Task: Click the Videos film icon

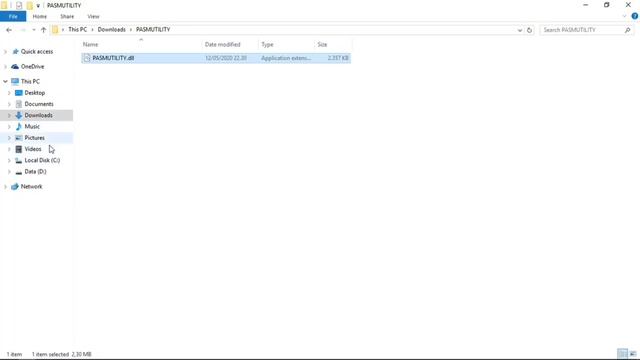Action: click(x=18, y=149)
